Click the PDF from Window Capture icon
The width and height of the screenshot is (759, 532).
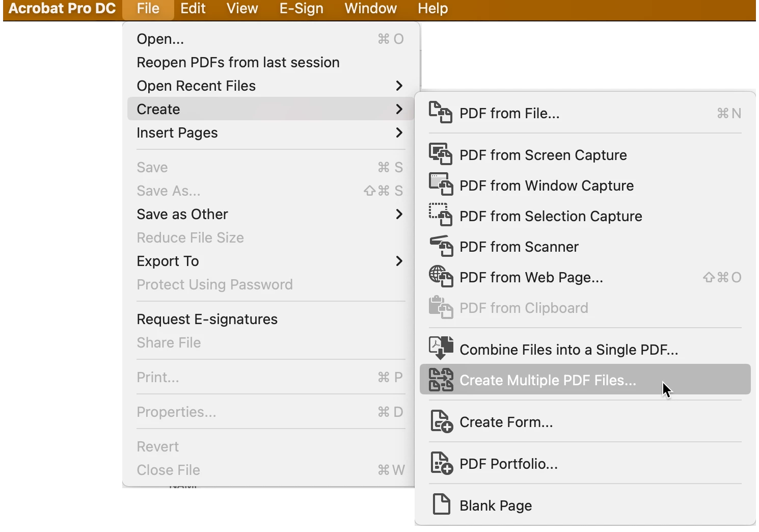tap(440, 184)
